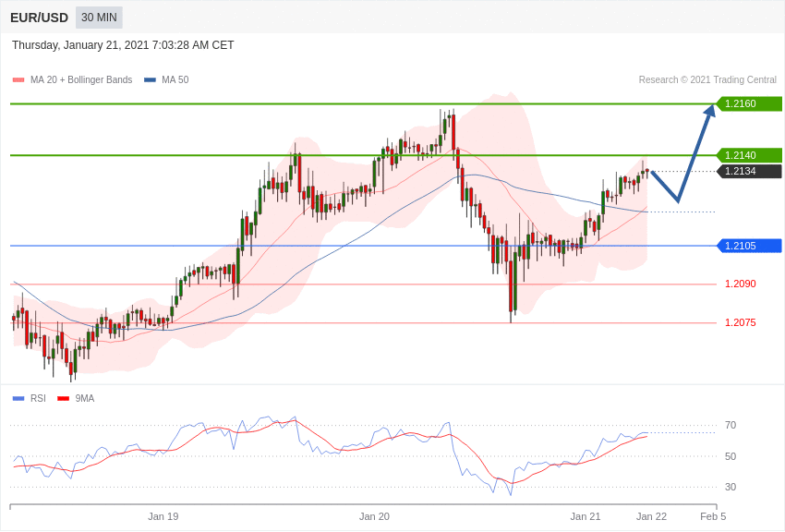Click the EUR/USD pair title

39,18
